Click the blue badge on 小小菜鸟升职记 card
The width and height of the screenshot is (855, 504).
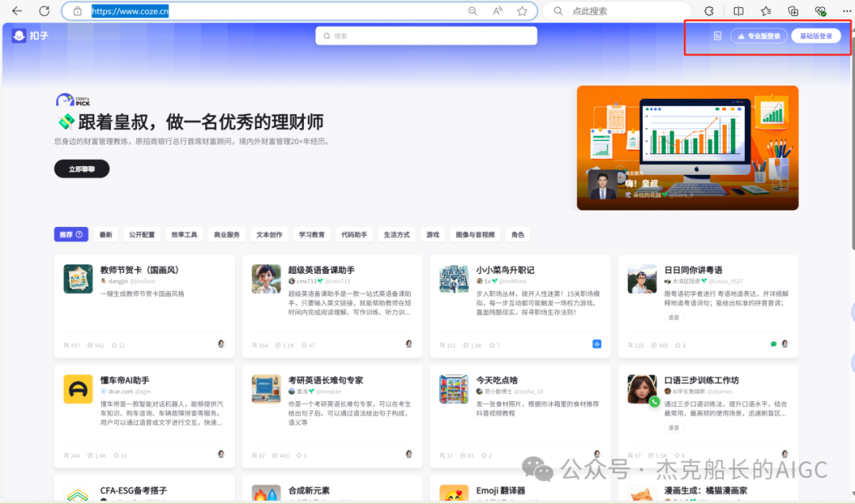(x=597, y=344)
